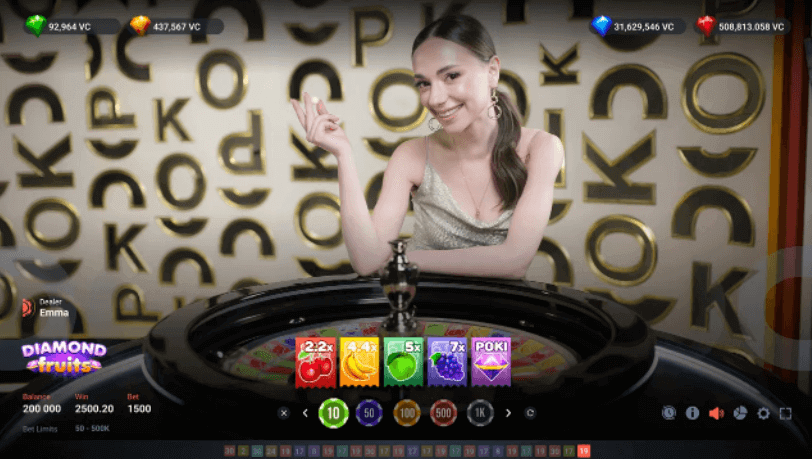Image resolution: width=812 pixels, height=459 pixels.
Task: Click the Win value 2500.20
Action: click(94, 409)
